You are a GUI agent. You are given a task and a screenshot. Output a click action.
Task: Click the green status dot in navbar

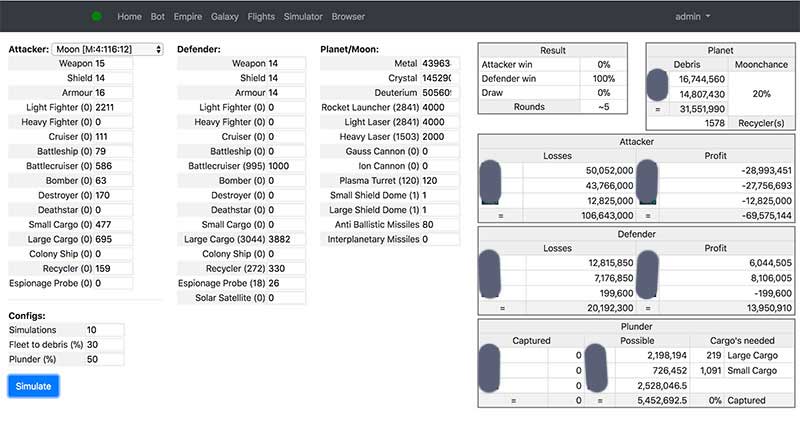[x=96, y=17]
